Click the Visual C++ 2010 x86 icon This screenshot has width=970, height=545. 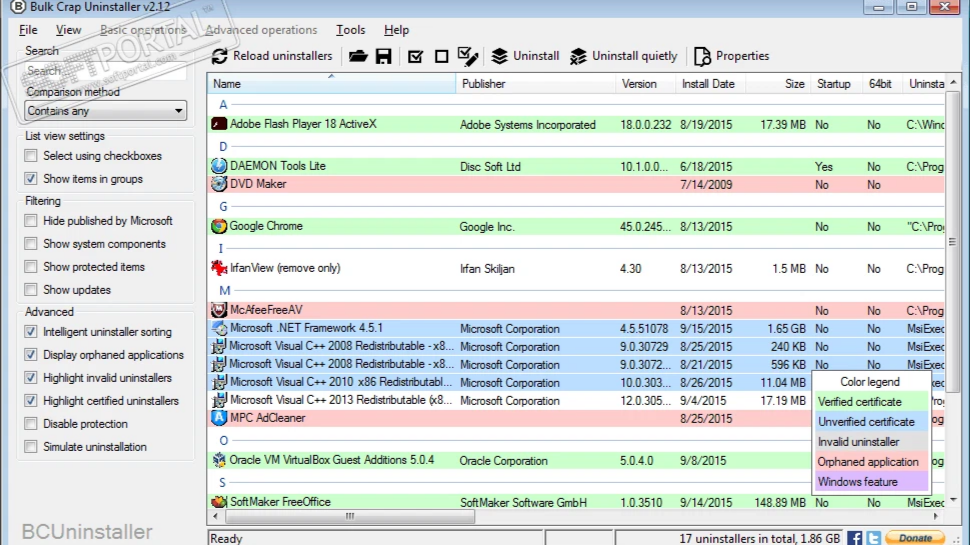pyautogui.click(x=218, y=382)
